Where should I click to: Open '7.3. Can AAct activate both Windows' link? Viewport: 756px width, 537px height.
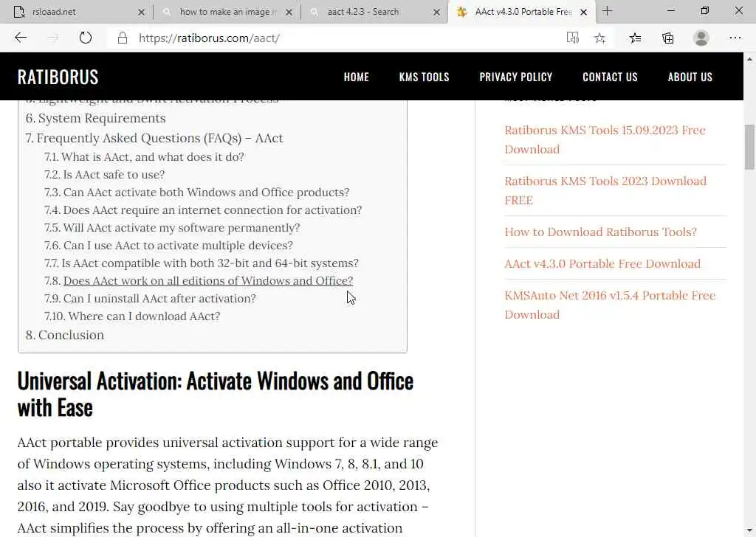point(196,193)
